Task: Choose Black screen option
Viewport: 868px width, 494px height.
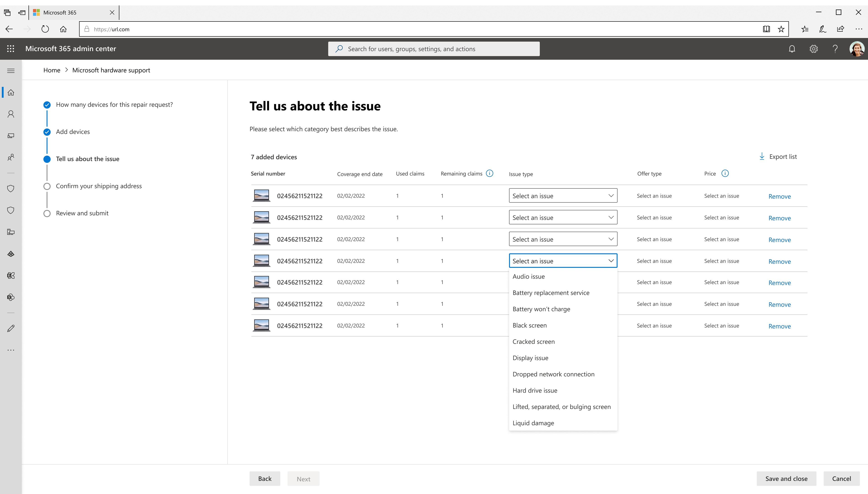Action: click(563, 325)
